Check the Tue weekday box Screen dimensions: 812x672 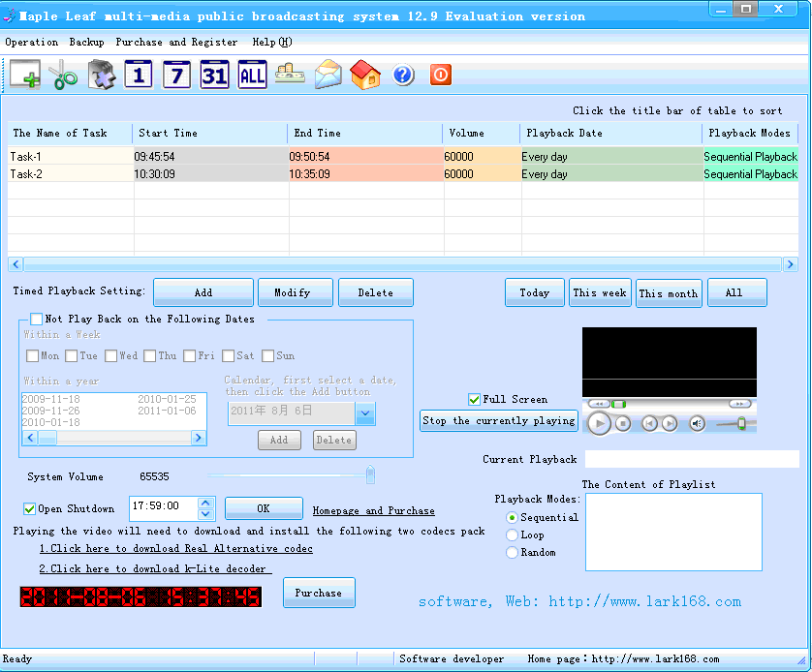tap(72, 356)
